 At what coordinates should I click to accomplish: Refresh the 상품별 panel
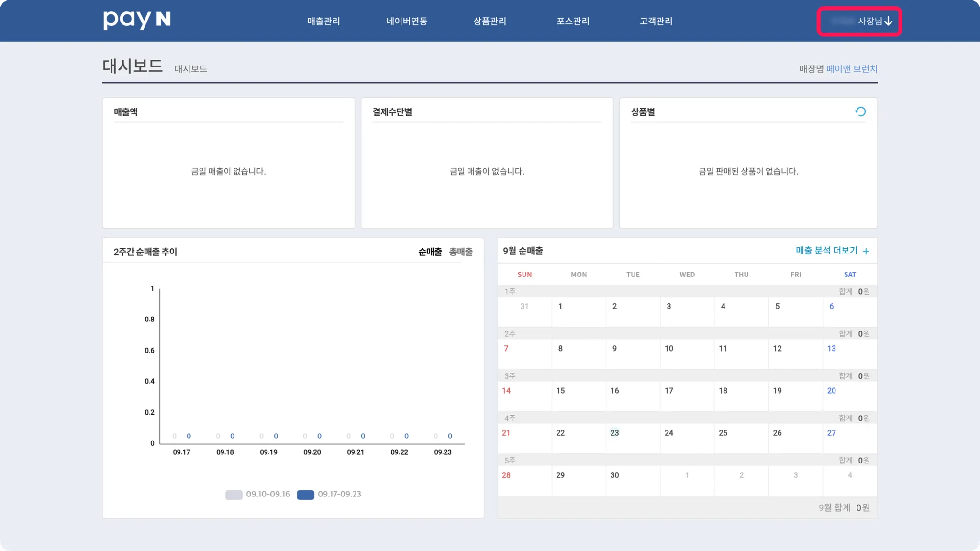(x=860, y=111)
